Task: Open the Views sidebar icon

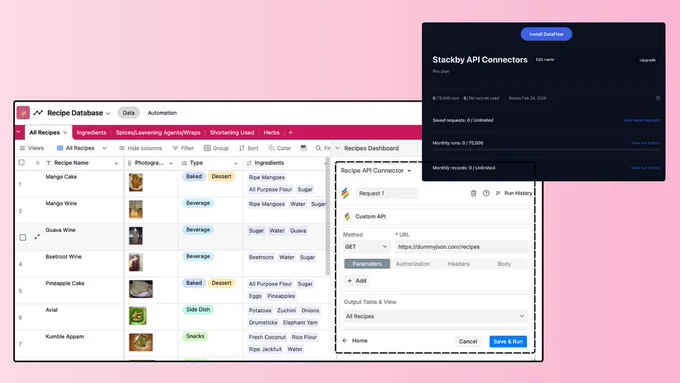Action: (22, 148)
